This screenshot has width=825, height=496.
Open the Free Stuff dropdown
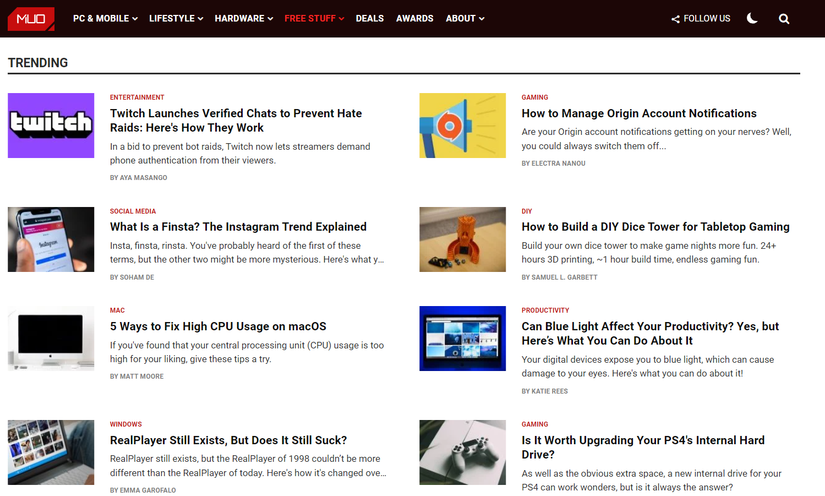point(314,18)
